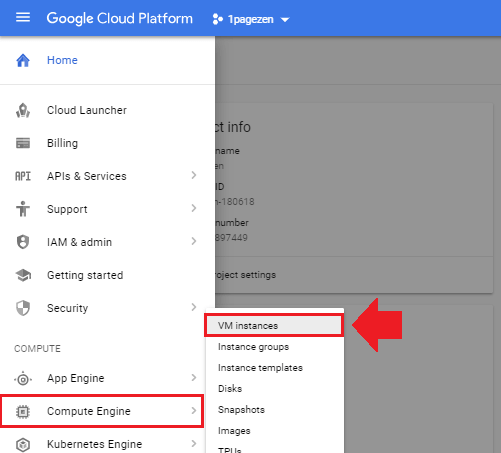Select Images in the submenu
Viewport: 501px width, 453px height.
coord(275,431)
